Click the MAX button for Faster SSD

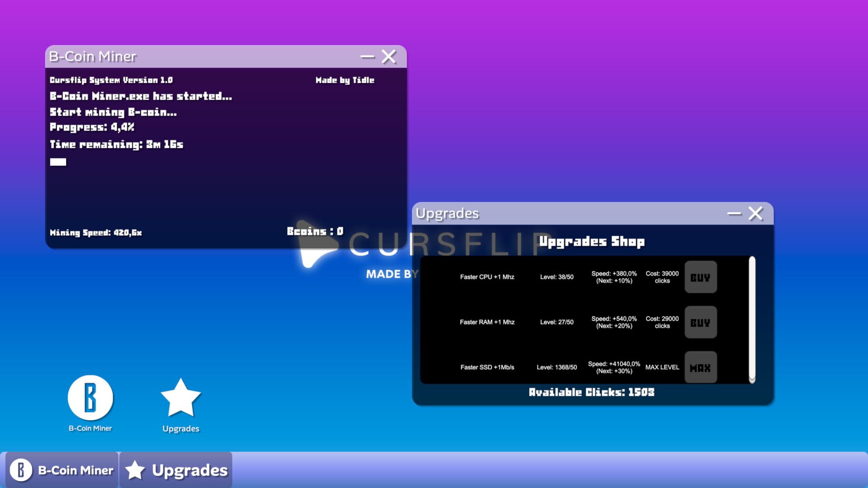[x=700, y=367]
